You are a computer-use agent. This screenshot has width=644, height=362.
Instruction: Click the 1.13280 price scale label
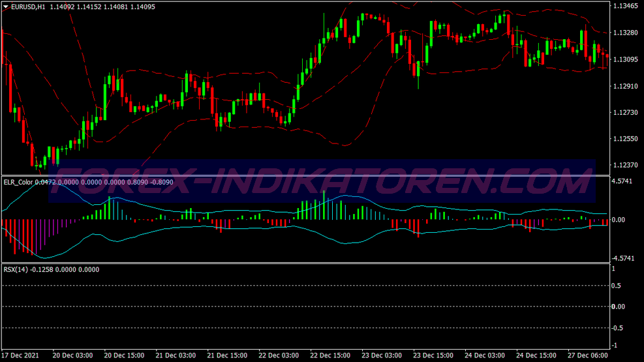point(626,33)
